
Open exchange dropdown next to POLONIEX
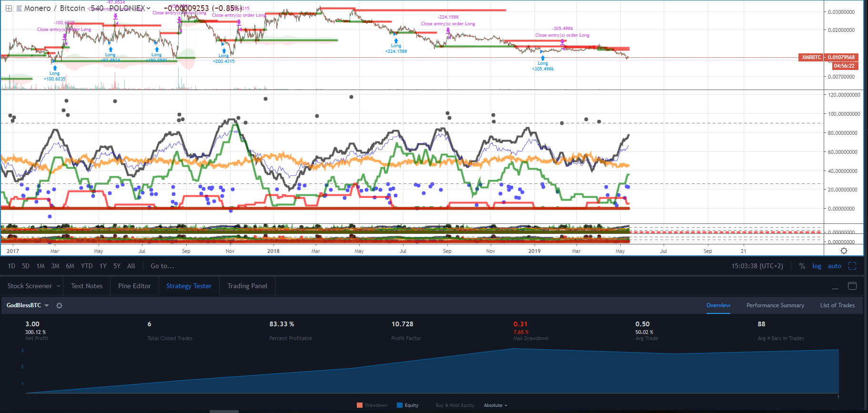pyautogui.click(x=149, y=8)
